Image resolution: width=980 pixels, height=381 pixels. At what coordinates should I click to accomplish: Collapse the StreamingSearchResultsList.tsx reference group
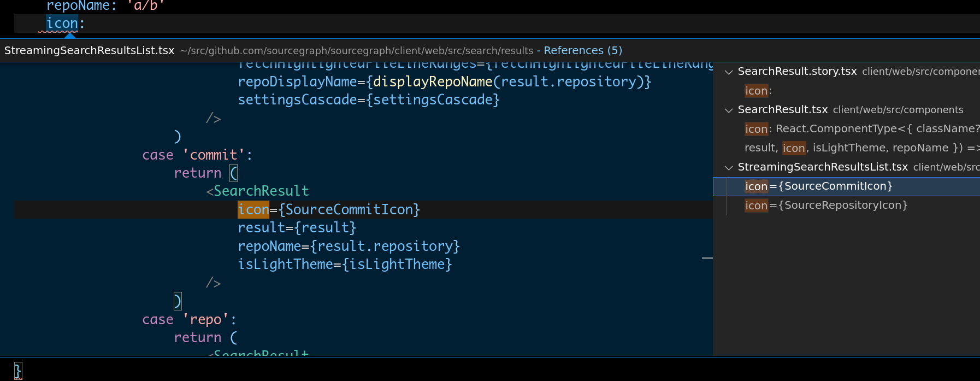pyautogui.click(x=728, y=168)
